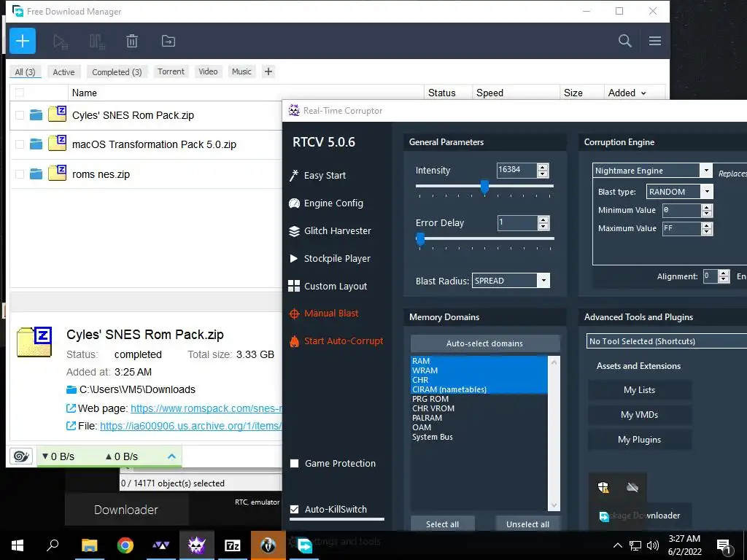
Task: Expand speed panel chevron in status bar
Action: pos(172,456)
